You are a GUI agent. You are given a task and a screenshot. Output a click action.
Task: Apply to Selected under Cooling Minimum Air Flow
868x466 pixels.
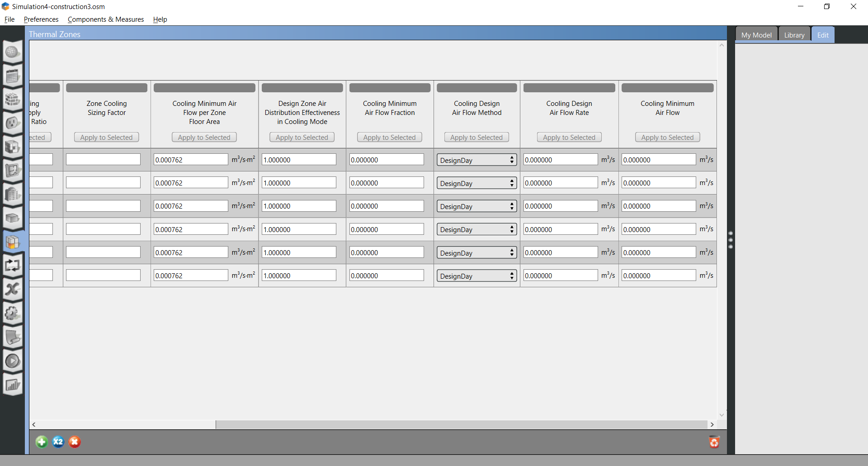[x=667, y=137]
